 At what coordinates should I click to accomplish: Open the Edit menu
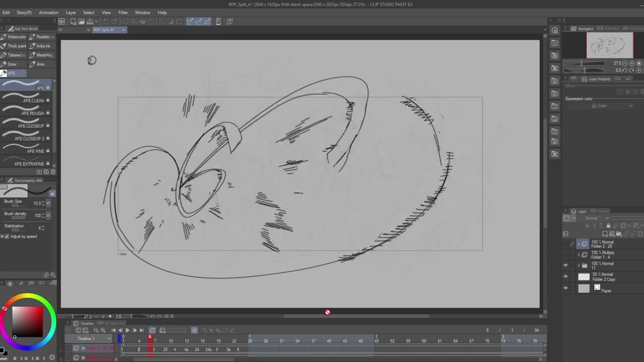click(x=6, y=13)
